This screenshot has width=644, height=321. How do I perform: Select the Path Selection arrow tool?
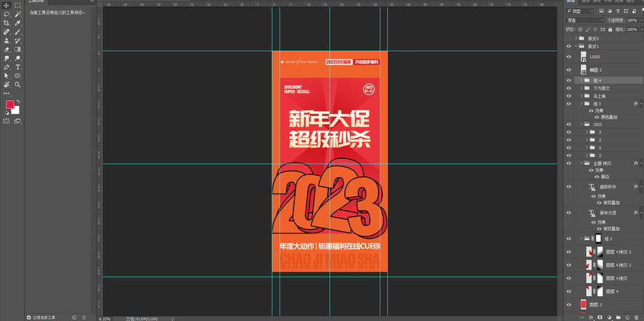tap(6, 76)
